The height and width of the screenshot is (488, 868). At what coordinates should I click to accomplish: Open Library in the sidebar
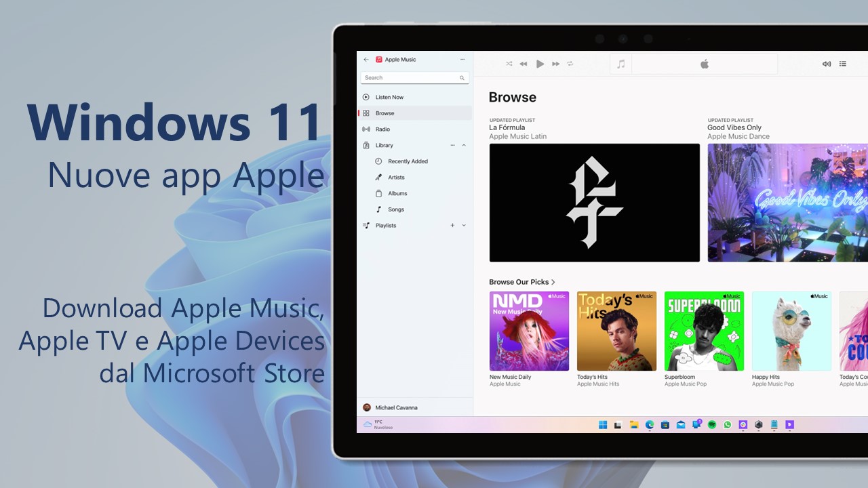384,145
